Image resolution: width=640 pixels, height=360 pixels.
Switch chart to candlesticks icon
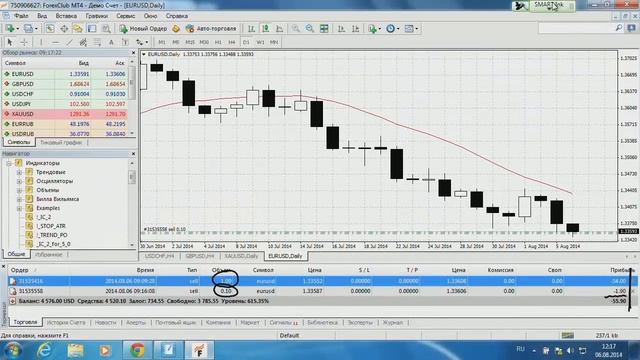click(266, 29)
